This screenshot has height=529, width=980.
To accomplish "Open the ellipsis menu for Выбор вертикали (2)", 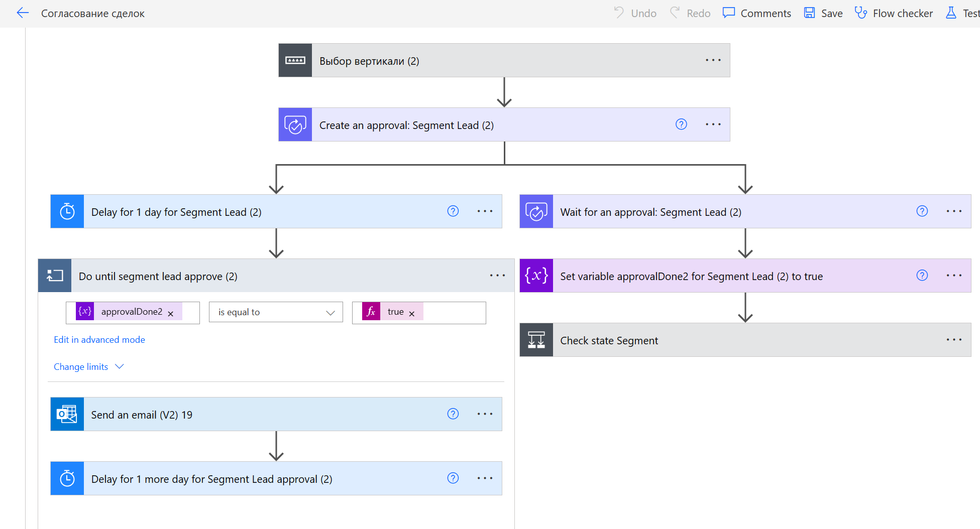I will pyautogui.click(x=713, y=60).
